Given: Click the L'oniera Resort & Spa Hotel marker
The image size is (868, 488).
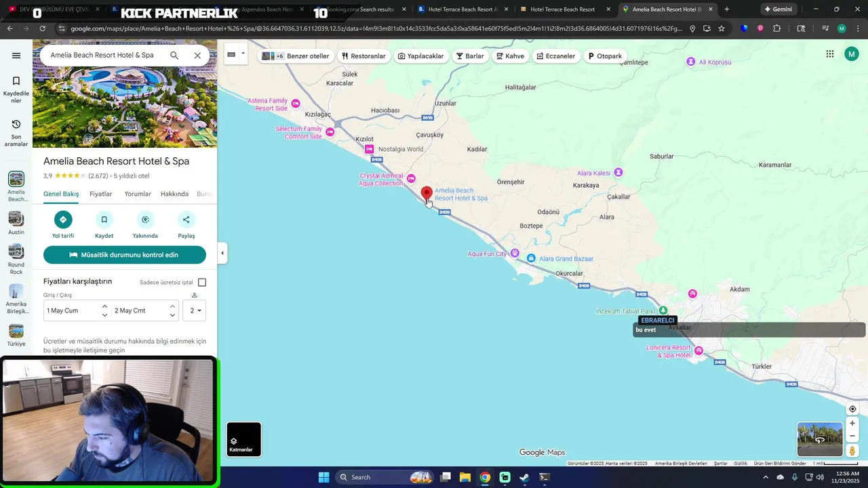Looking at the screenshot, I should [698, 350].
